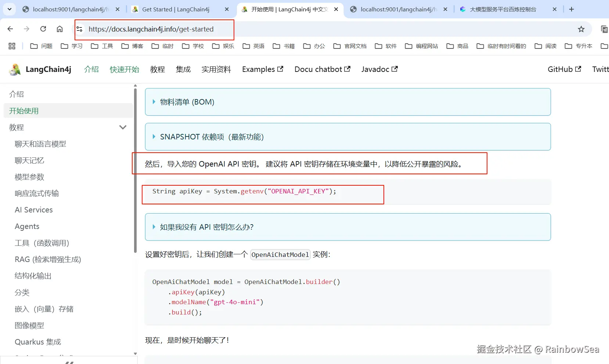This screenshot has height=364, width=609.
Task: Open the 英语 bookmark folder
Action: [253, 46]
